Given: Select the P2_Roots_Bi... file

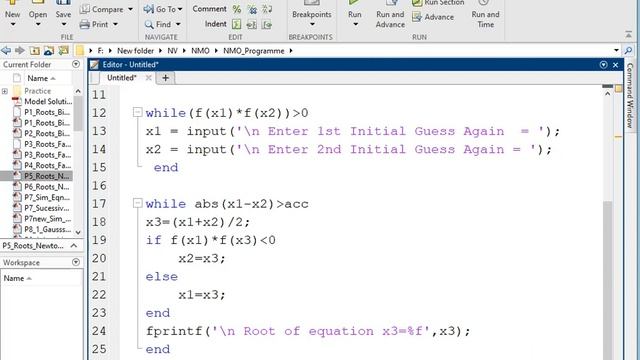Looking at the screenshot, I should [41, 133].
